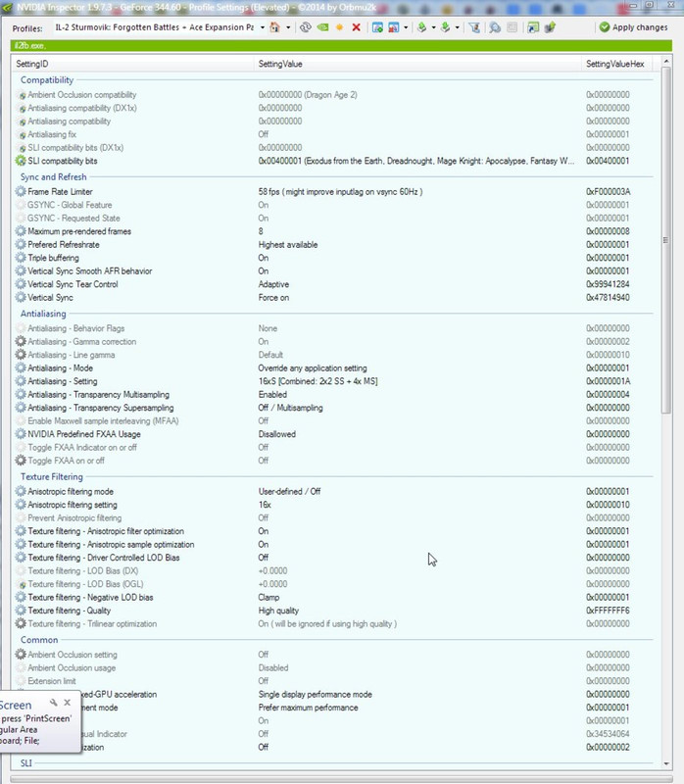Click the Texture Filtering group header
Viewport: 684px width, 784px height.
52,476
